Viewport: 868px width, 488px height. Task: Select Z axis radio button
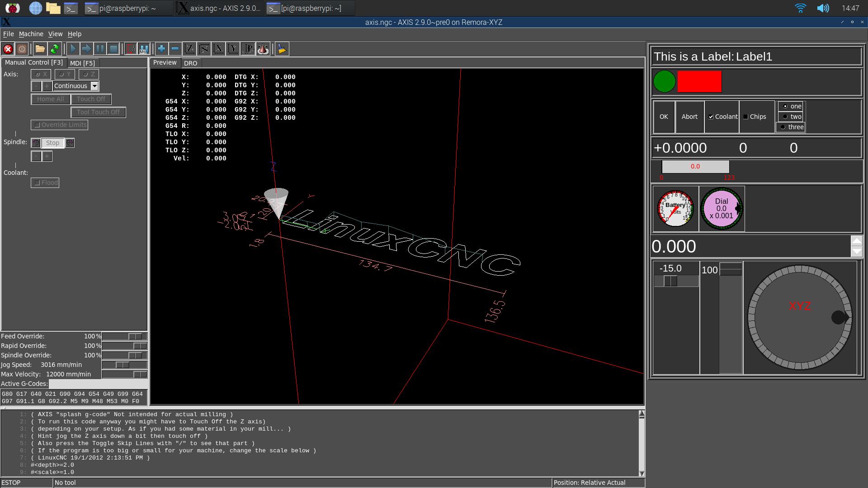pyautogui.click(x=89, y=74)
